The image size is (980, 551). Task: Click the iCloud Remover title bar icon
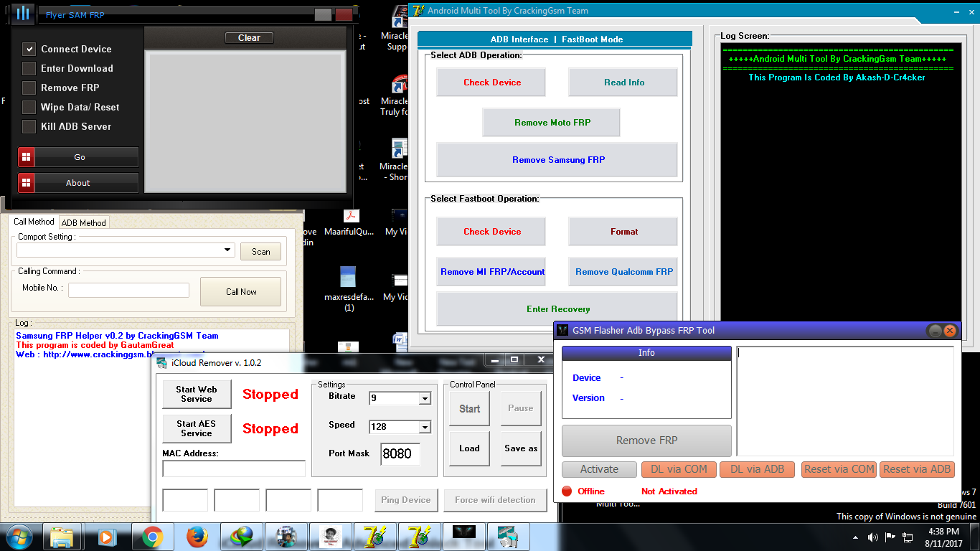[x=162, y=362]
